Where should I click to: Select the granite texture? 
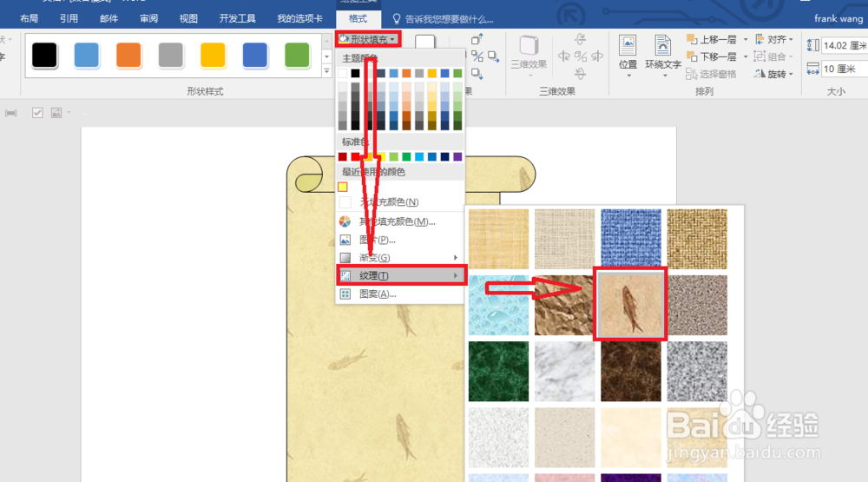(697, 371)
